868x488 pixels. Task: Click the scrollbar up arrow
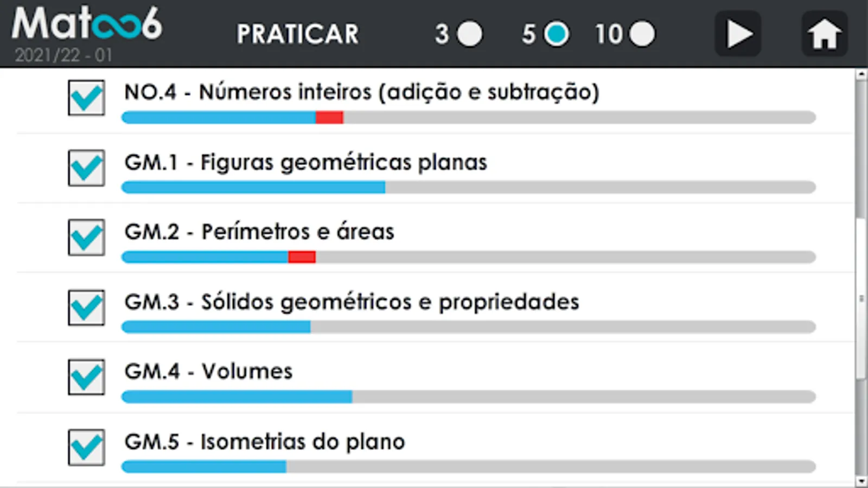(x=861, y=75)
